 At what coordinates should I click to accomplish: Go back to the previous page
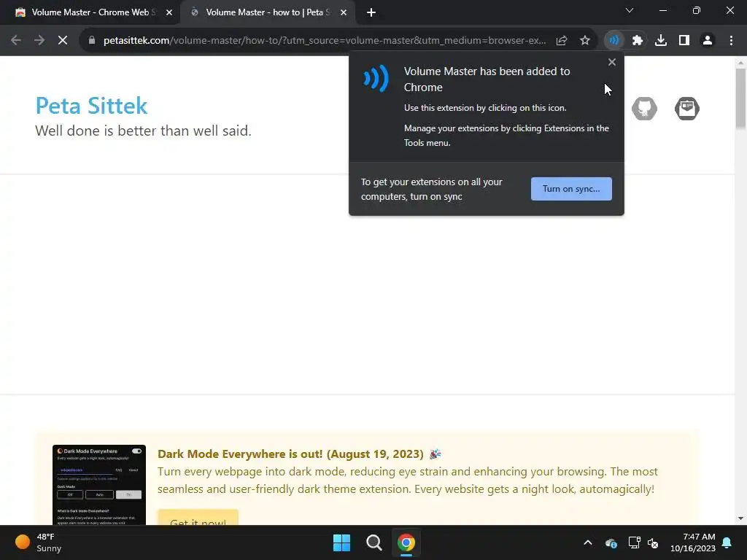(x=16, y=41)
